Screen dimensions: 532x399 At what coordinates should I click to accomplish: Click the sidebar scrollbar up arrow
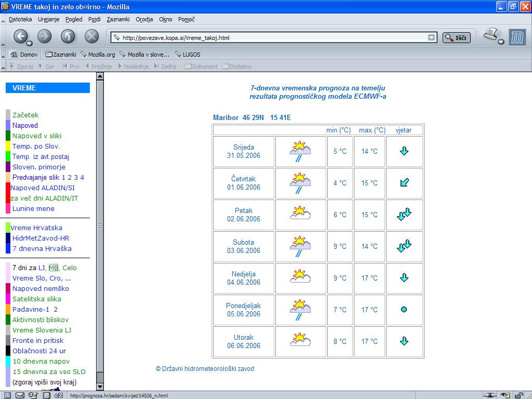tap(100, 76)
